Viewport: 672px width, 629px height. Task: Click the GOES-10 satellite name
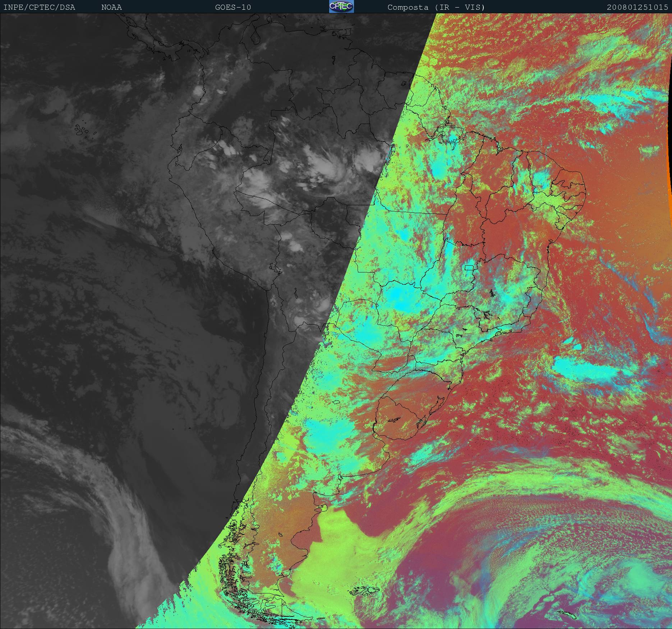point(233,7)
